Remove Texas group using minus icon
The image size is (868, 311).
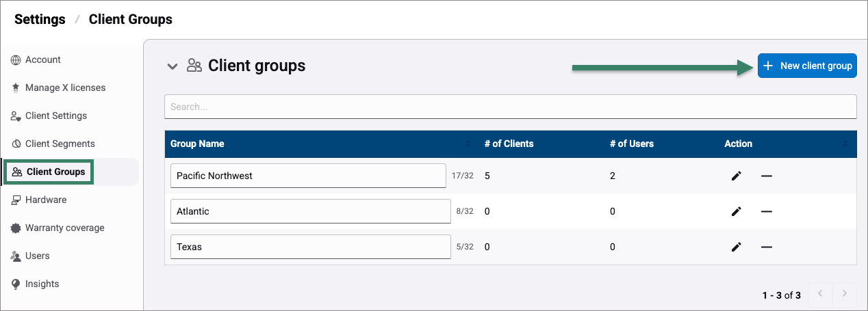tap(767, 247)
